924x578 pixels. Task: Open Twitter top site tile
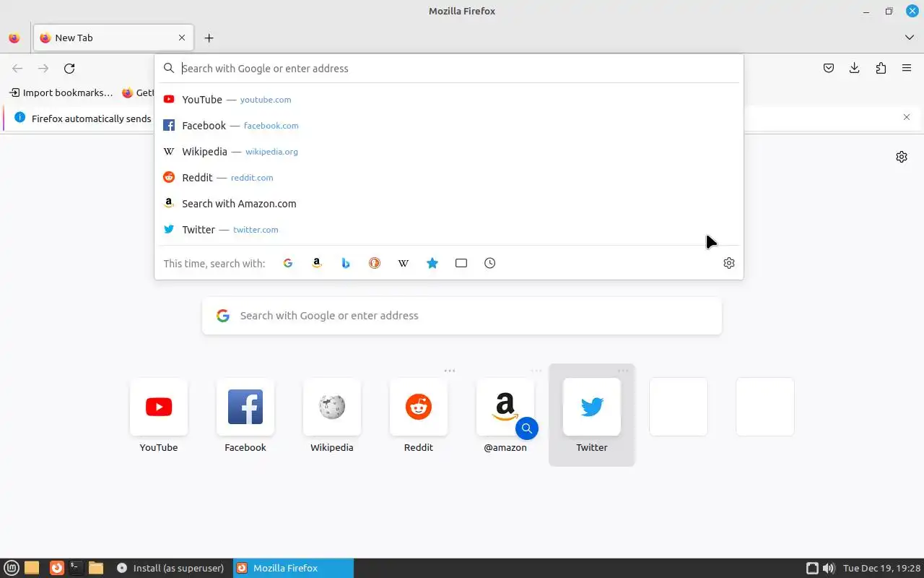592,415
